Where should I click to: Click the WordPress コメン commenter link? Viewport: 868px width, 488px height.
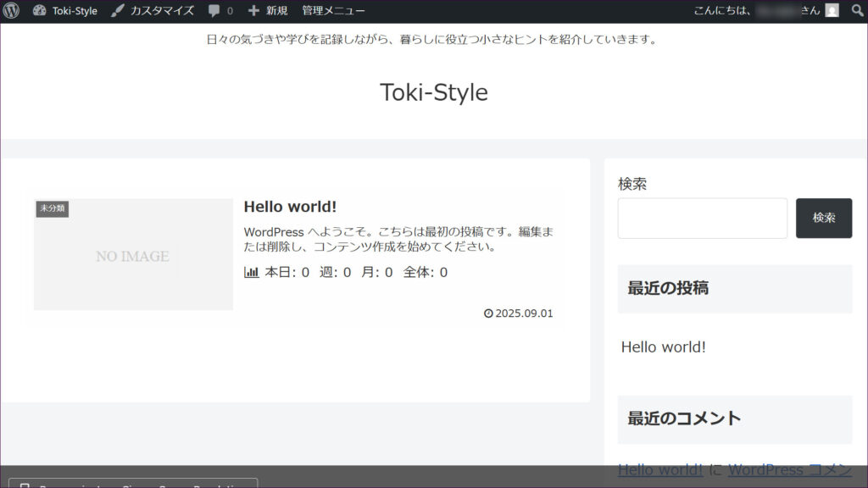[789, 469]
